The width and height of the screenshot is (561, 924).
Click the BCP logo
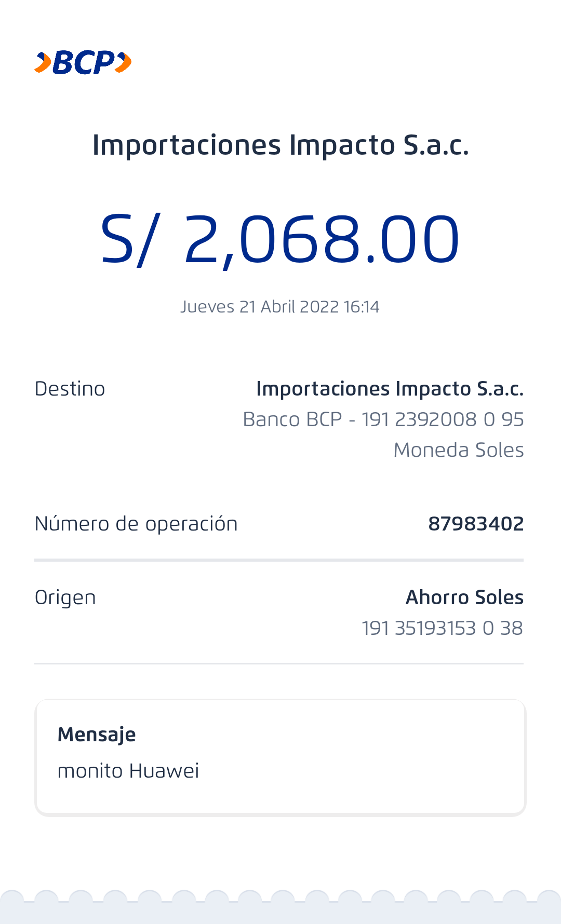coord(83,63)
